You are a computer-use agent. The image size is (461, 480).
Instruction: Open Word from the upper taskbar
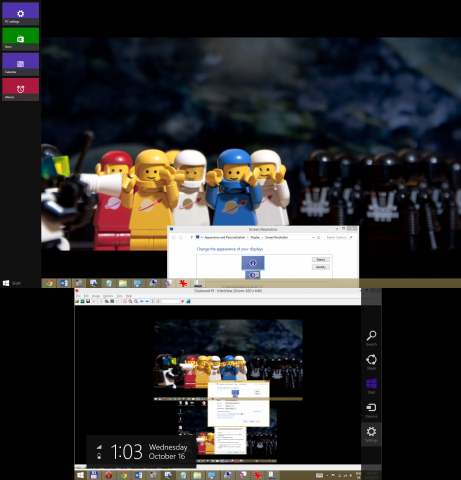coord(64,283)
